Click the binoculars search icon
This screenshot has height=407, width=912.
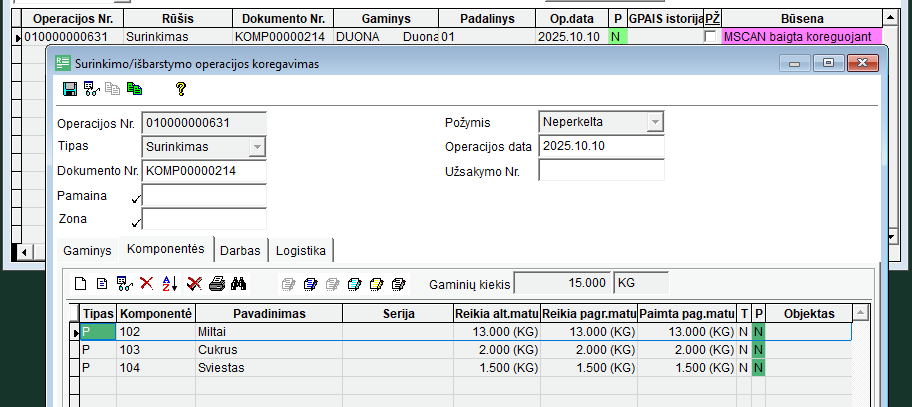(x=239, y=283)
